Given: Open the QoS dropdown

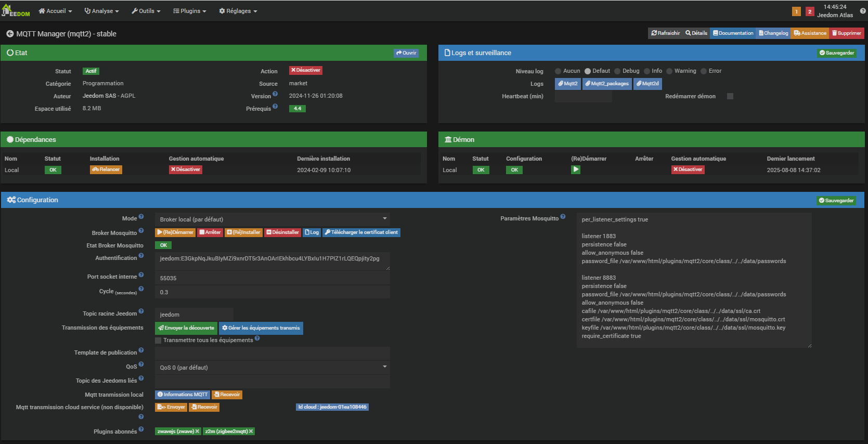Looking at the screenshot, I should click(273, 368).
